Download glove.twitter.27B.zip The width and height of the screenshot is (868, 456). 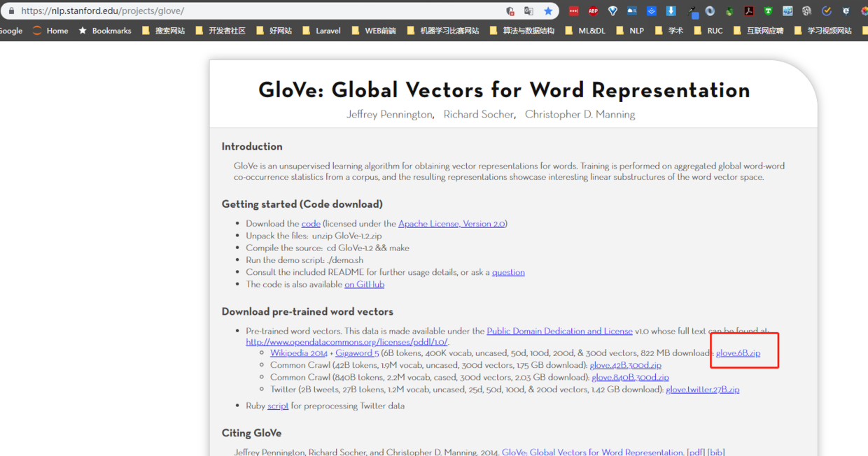[702, 390]
